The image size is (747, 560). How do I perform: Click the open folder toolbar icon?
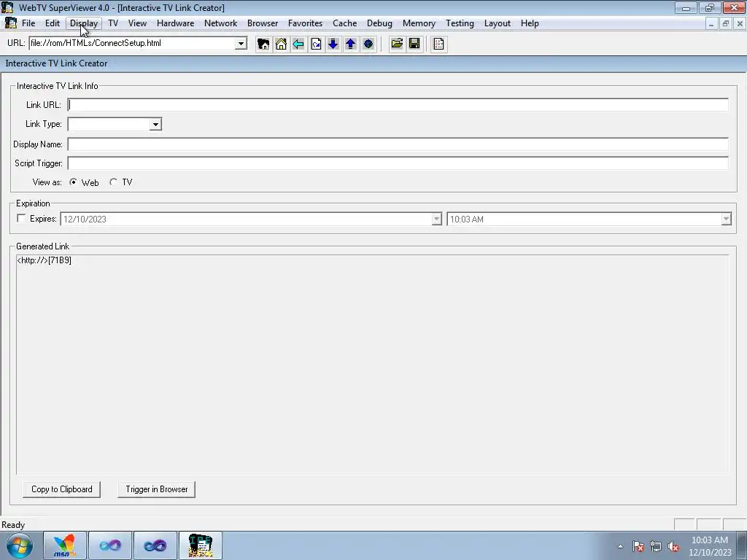[396, 44]
